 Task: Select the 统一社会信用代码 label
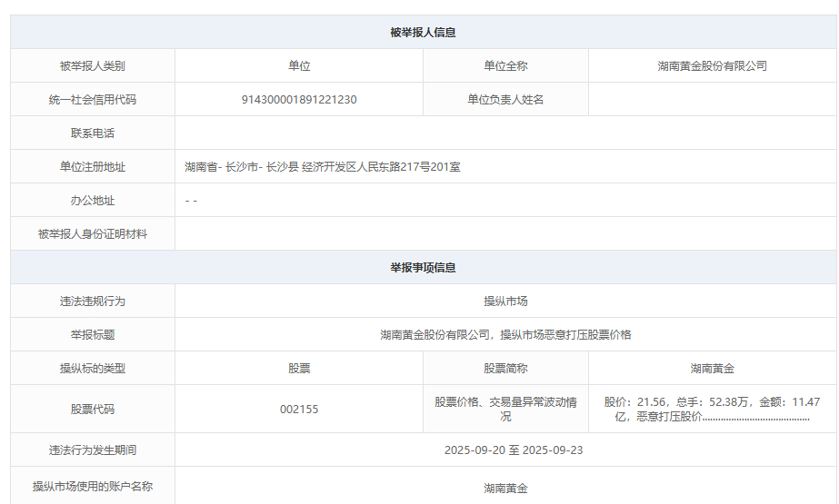(x=93, y=99)
